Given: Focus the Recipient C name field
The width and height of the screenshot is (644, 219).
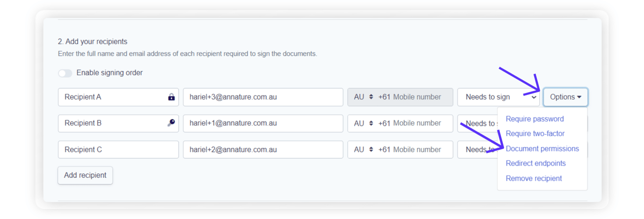Looking at the screenshot, I should [118, 150].
